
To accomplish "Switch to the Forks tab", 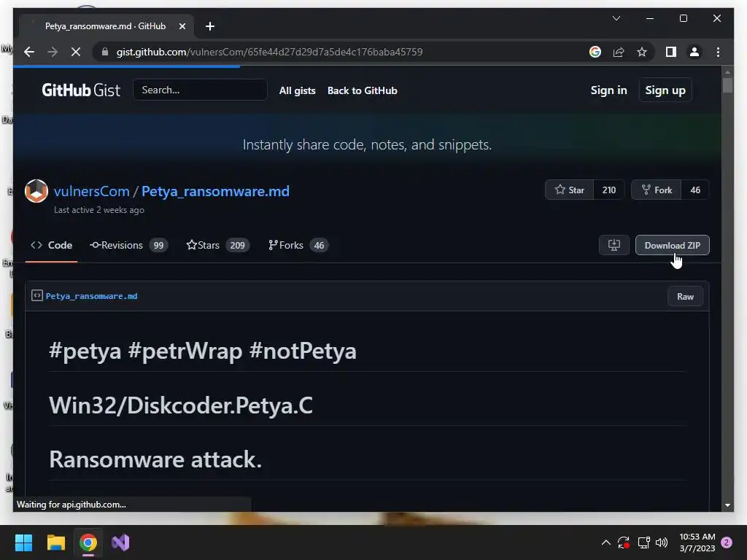I will click(298, 245).
